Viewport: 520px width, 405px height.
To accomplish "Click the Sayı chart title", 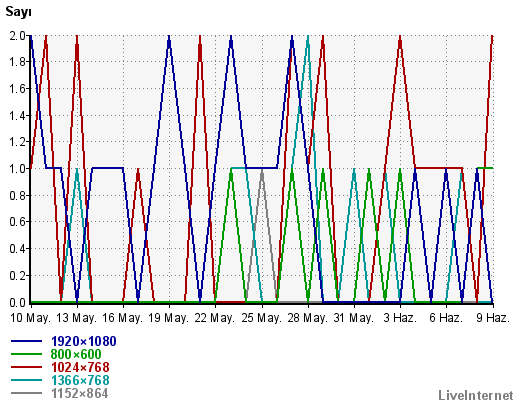I will coord(18,12).
